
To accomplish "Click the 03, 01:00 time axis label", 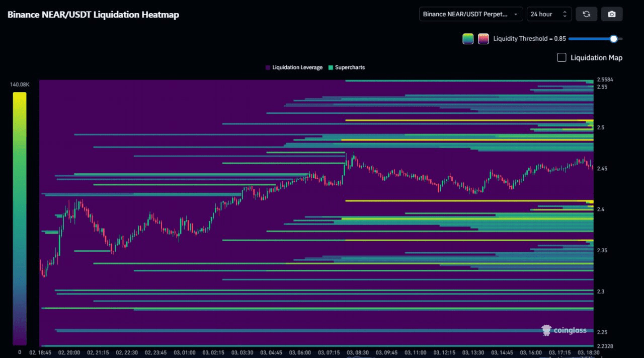I will coord(184,352).
